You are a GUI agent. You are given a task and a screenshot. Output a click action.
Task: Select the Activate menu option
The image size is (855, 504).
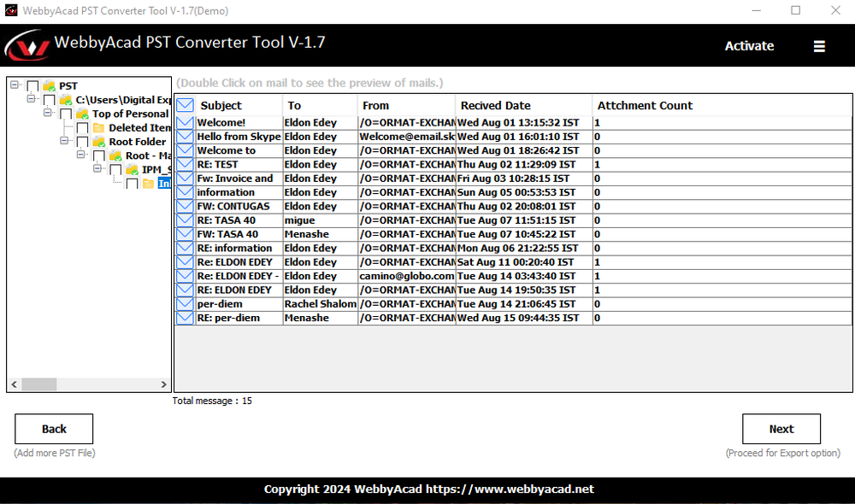point(749,46)
